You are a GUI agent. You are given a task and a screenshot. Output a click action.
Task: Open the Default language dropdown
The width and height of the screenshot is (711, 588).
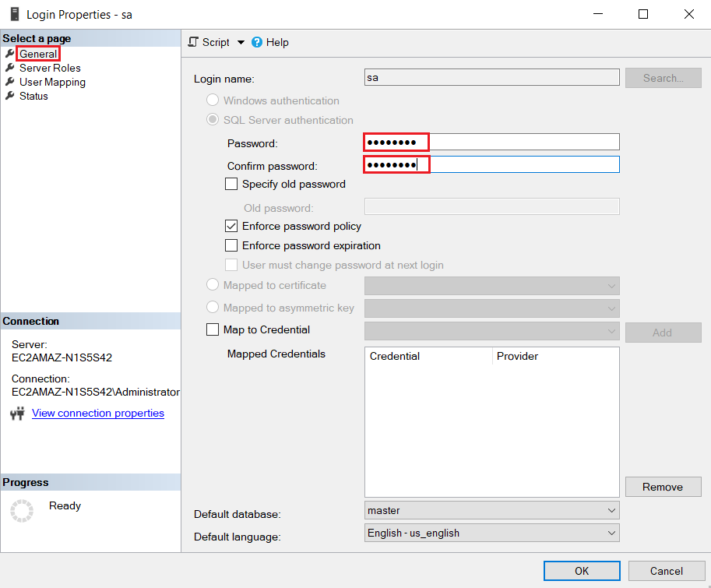611,533
